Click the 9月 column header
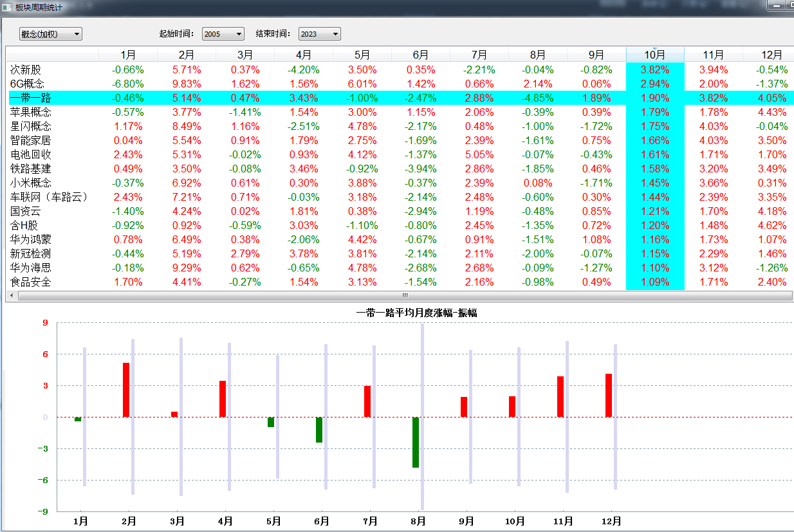 [x=596, y=55]
